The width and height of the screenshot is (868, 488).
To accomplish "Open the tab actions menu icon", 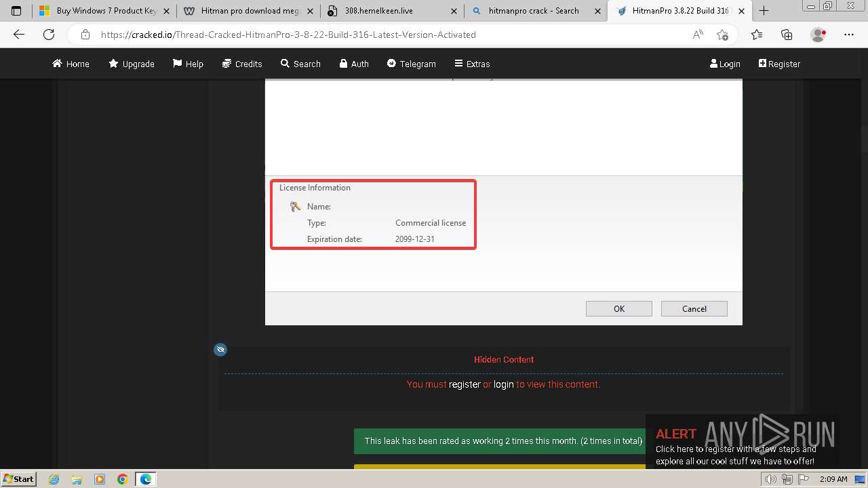I will pos(16,11).
